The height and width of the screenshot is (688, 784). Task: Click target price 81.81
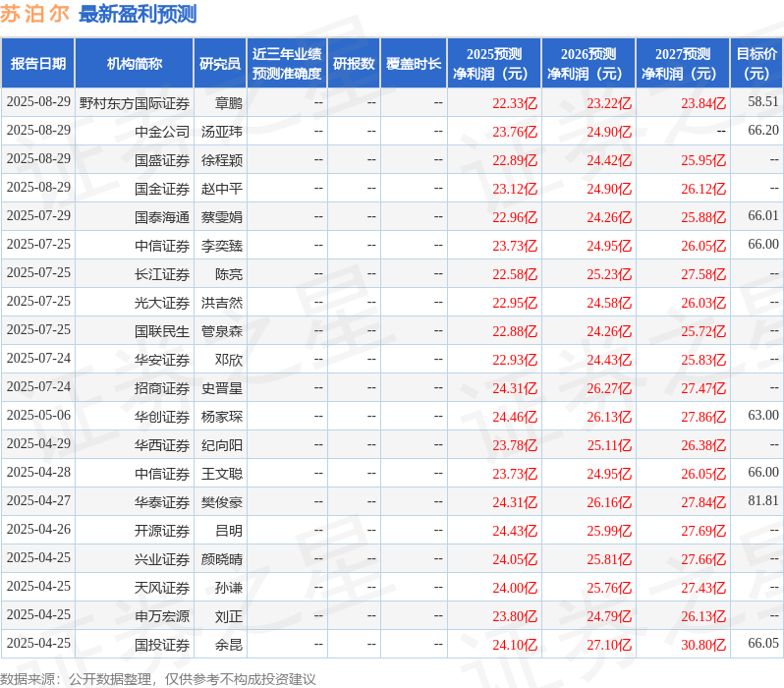(x=763, y=501)
